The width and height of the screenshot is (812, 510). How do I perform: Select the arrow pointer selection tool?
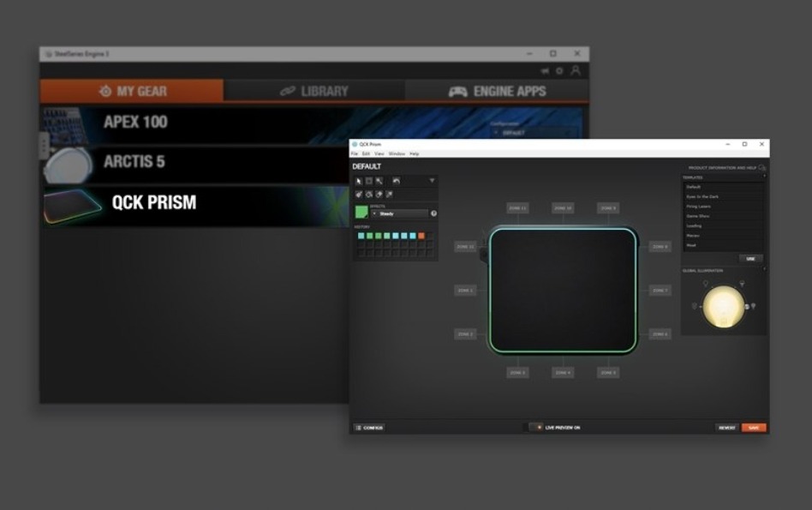(359, 181)
